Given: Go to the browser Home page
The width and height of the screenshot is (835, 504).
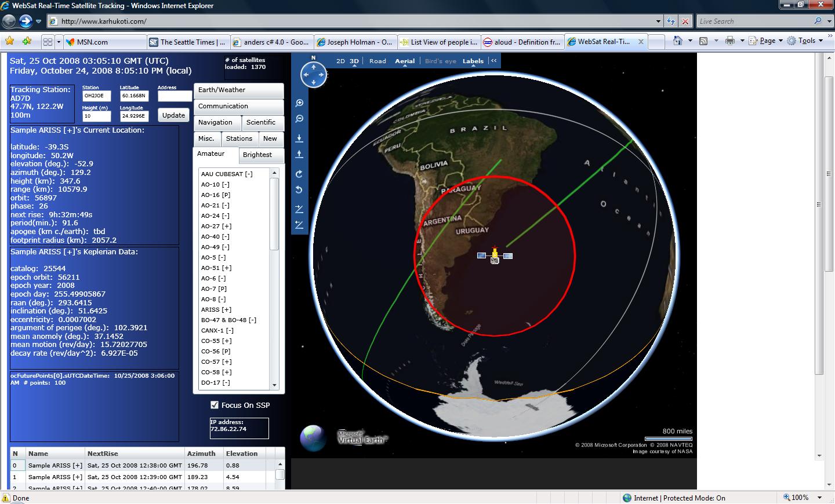Looking at the screenshot, I should tap(677, 41).
